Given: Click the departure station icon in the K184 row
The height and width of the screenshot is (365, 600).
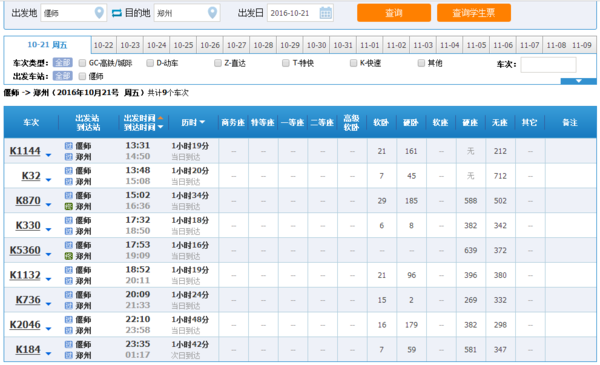Looking at the screenshot, I should tap(68, 344).
